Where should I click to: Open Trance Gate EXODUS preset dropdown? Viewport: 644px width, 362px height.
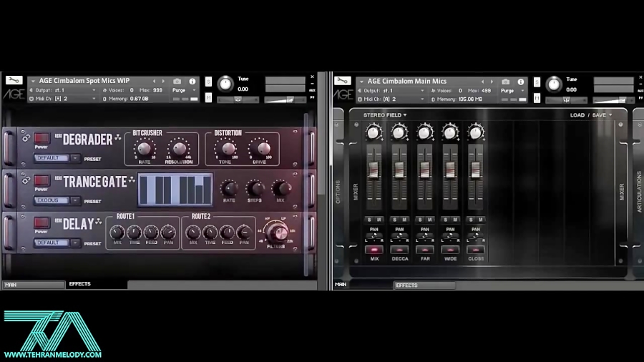point(57,200)
